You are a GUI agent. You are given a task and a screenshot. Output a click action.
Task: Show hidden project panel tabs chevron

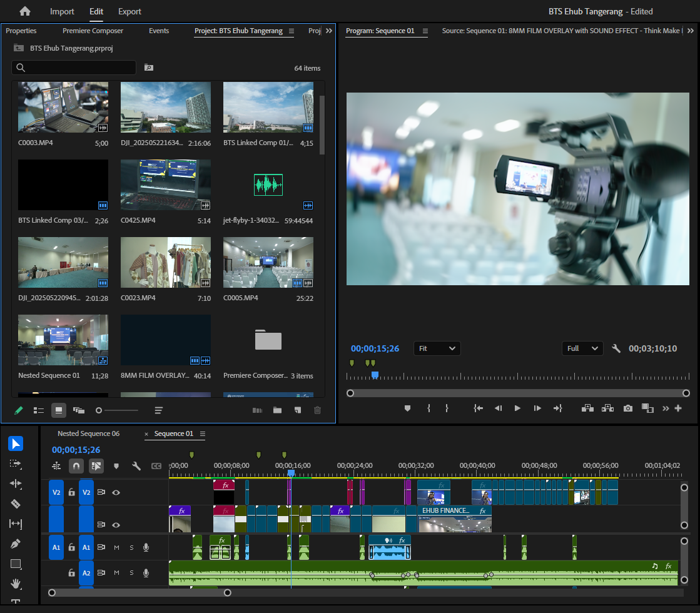coord(329,31)
